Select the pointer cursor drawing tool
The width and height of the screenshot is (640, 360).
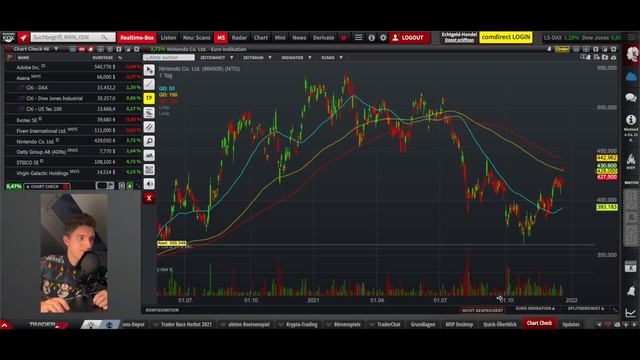[149, 70]
